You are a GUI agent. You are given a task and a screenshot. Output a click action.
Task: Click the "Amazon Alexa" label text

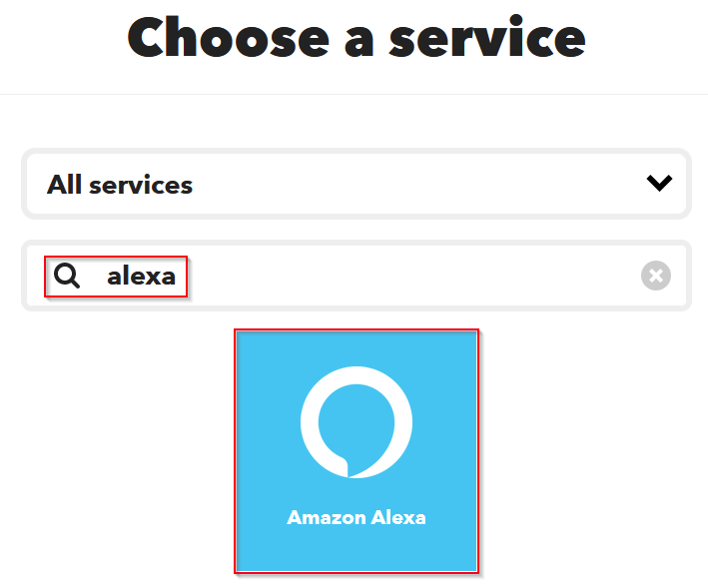(x=356, y=517)
